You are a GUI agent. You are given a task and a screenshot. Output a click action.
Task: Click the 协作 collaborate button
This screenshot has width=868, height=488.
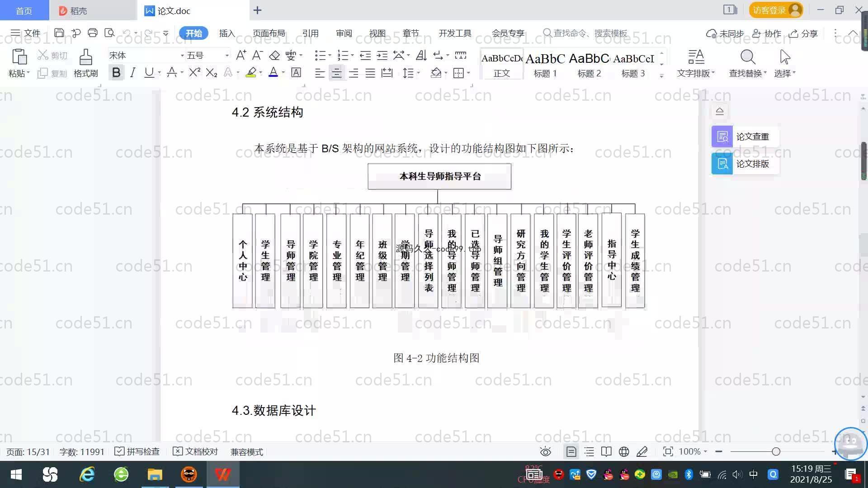pyautogui.click(x=767, y=33)
